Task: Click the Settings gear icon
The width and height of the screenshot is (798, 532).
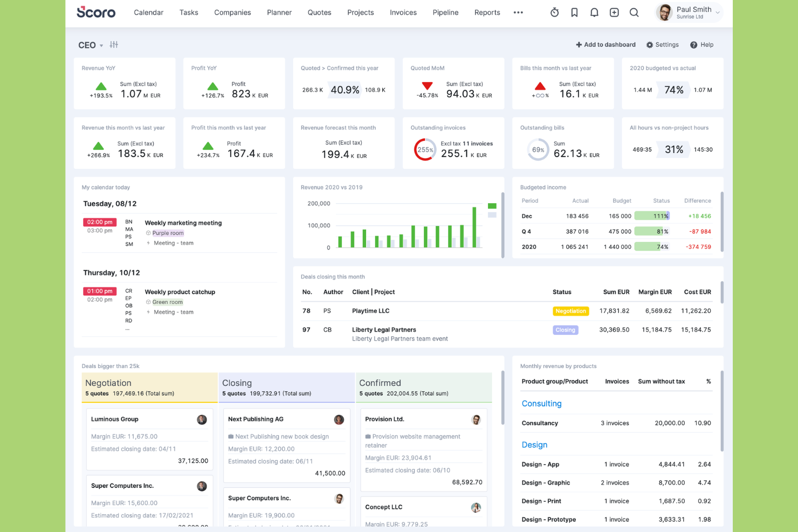Action: (x=650, y=45)
